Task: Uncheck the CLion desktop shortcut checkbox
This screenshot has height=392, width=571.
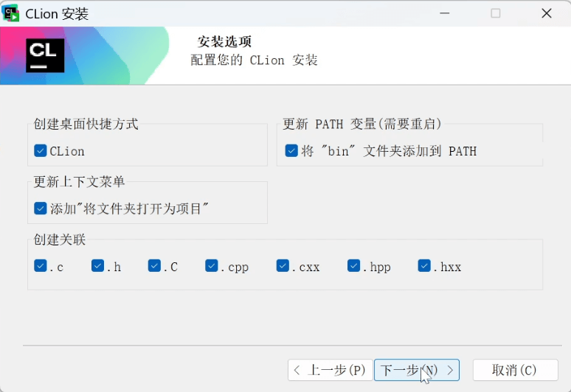Action: 41,151
